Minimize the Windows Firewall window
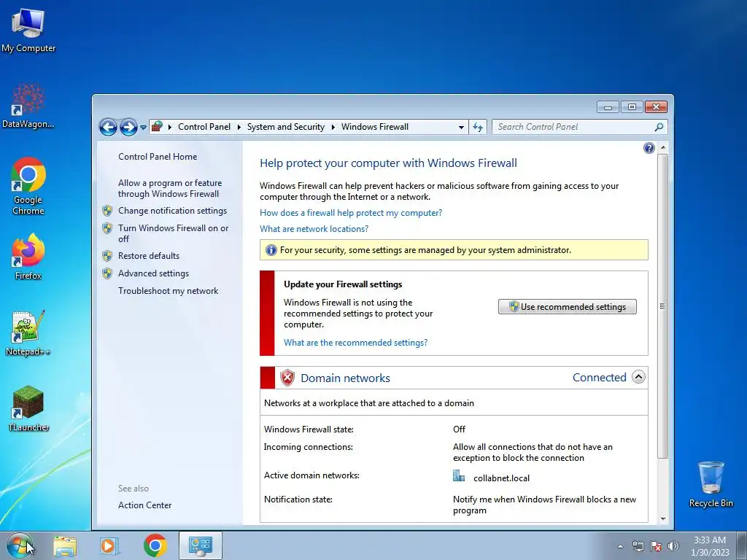 click(x=608, y=107)
